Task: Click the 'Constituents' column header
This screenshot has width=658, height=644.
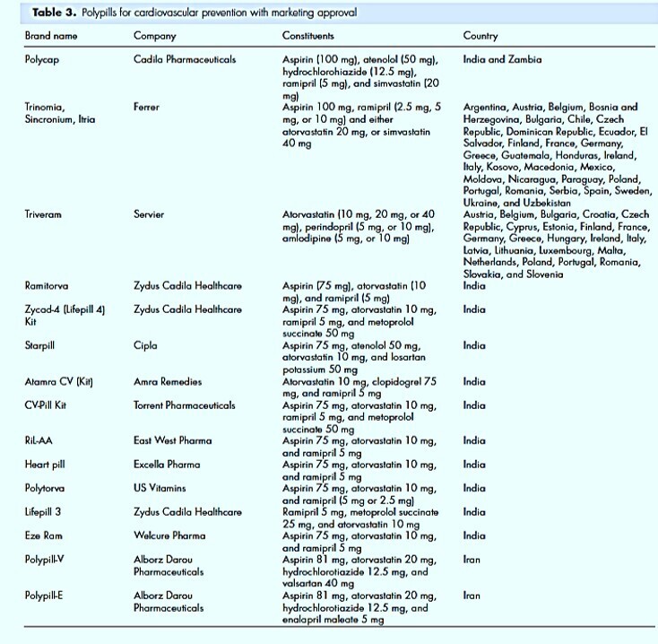Action: pyautogui.click(x=308, y=36)
